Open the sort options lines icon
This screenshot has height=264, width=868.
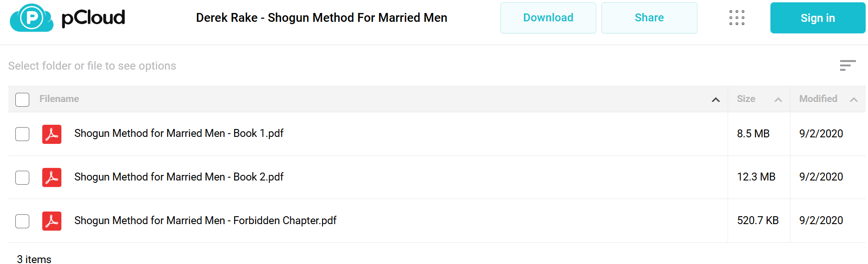pos(848,65)
